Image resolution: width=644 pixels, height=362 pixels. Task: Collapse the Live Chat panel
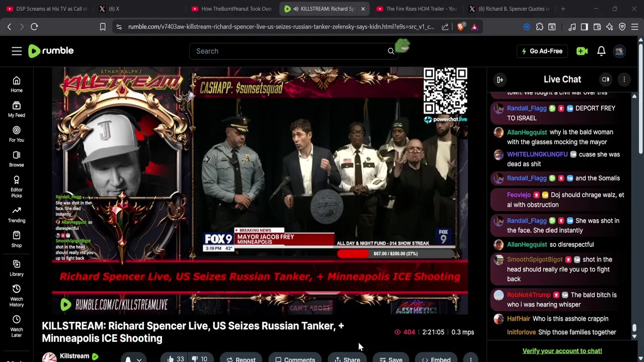click(x=500, y=79)
